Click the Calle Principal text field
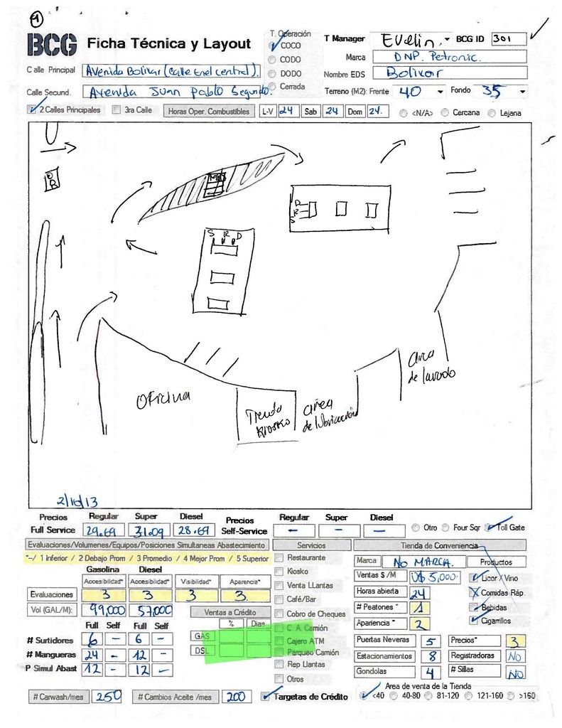 (171, 71)
